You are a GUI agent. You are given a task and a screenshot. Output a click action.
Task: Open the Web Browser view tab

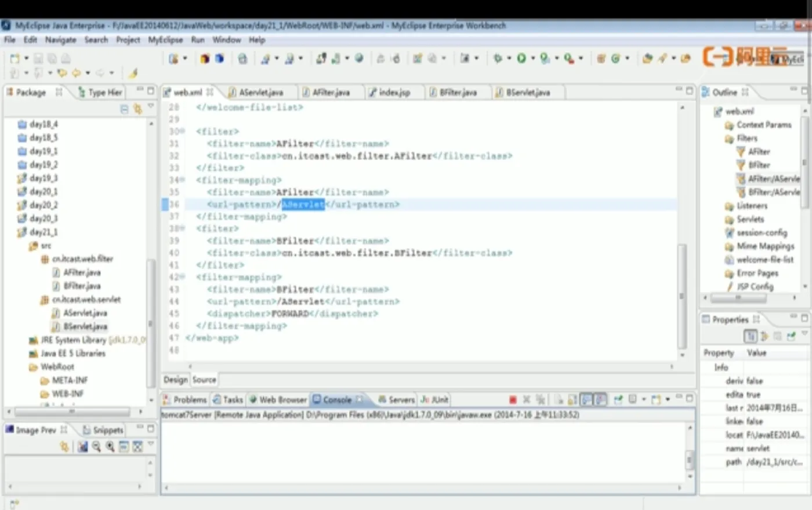click(x=277, y=400)
